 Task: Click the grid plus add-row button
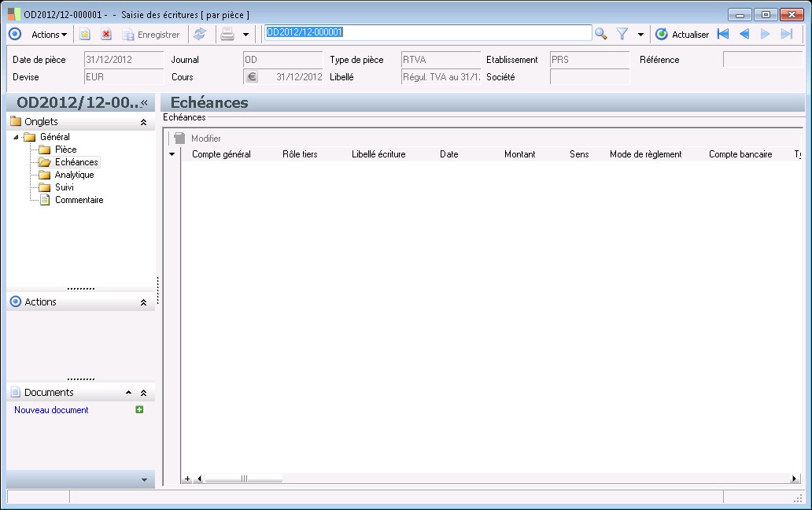(187, 479)
